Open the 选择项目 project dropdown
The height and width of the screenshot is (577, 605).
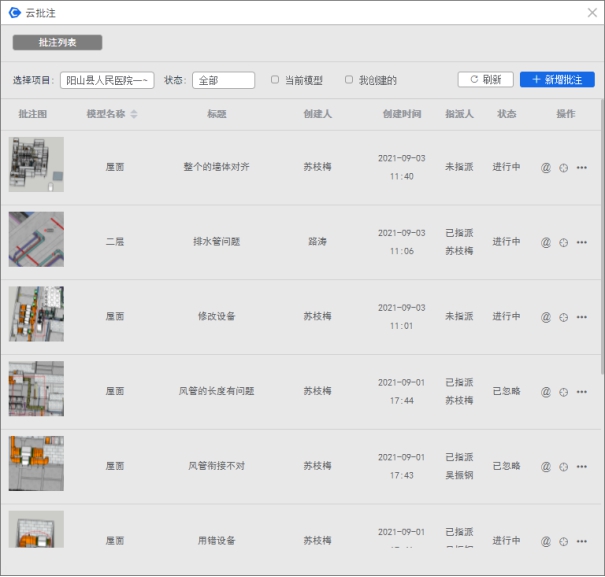coord(107,80)
